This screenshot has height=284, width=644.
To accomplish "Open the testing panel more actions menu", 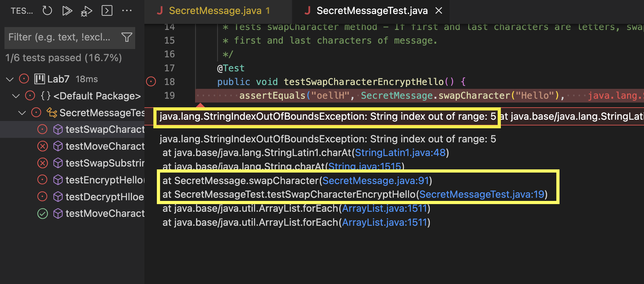I will [127, 11].
